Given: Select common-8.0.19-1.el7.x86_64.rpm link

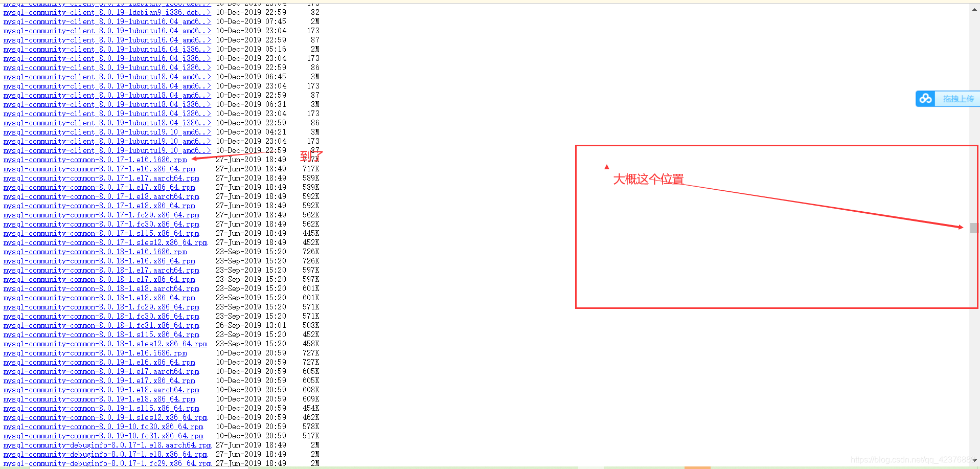Looking at the screenshot, I should click(x=99, y=381).
